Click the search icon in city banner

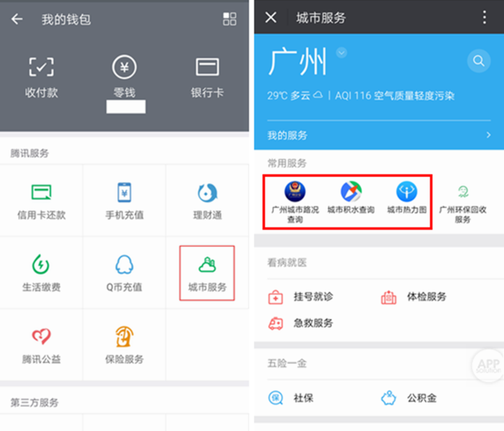(x=478, y=62)
